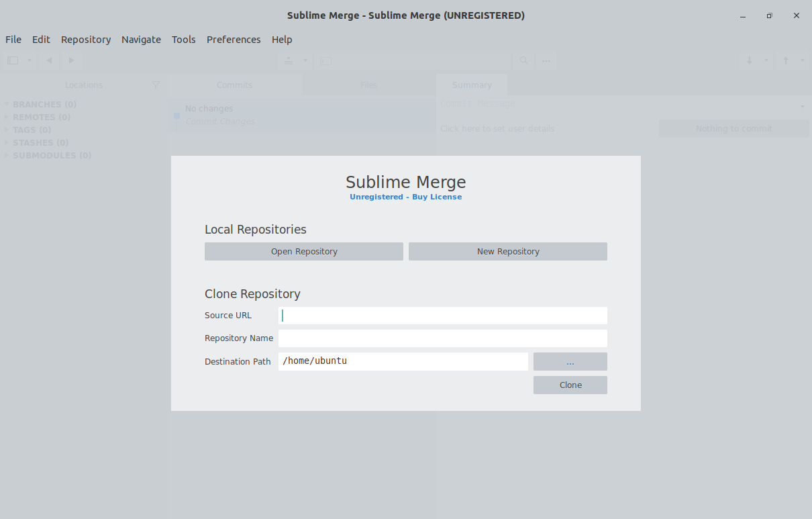Expand the BRANCHES (0) section
This screenshot has height=519, width=812.
7,104
